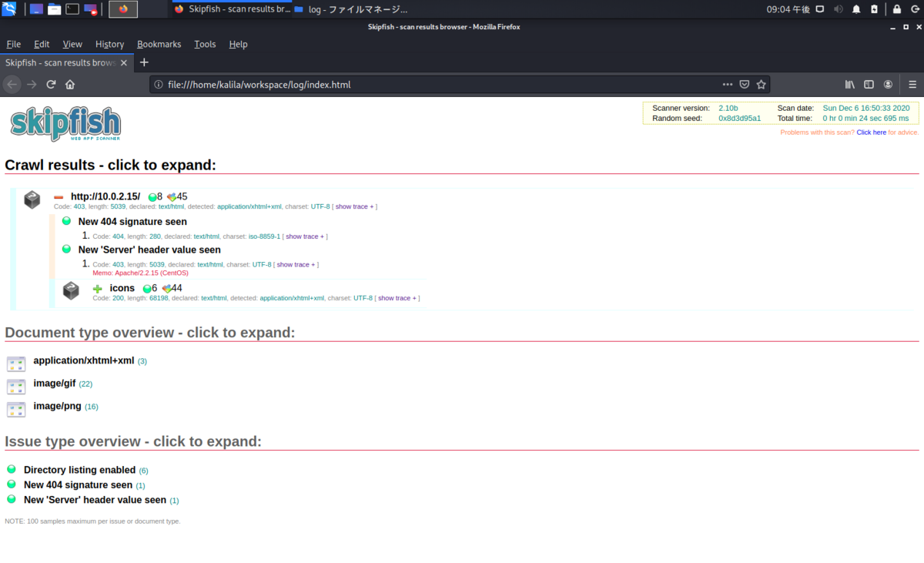This screenshot has width=924, height=563.
Task: Click the server icon beside icons entry
Action: [x=71, y=291]
